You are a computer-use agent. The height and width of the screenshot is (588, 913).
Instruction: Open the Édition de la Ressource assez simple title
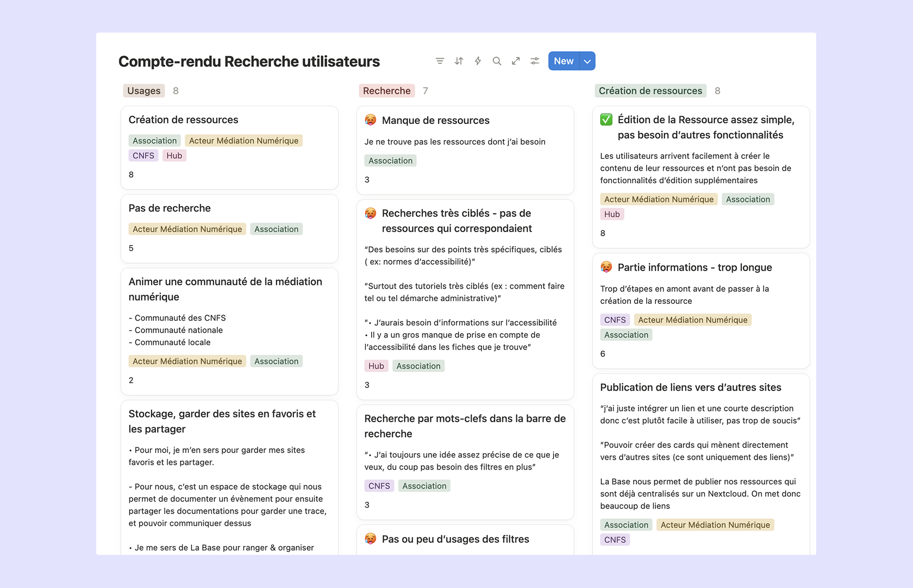coord(706,127)
